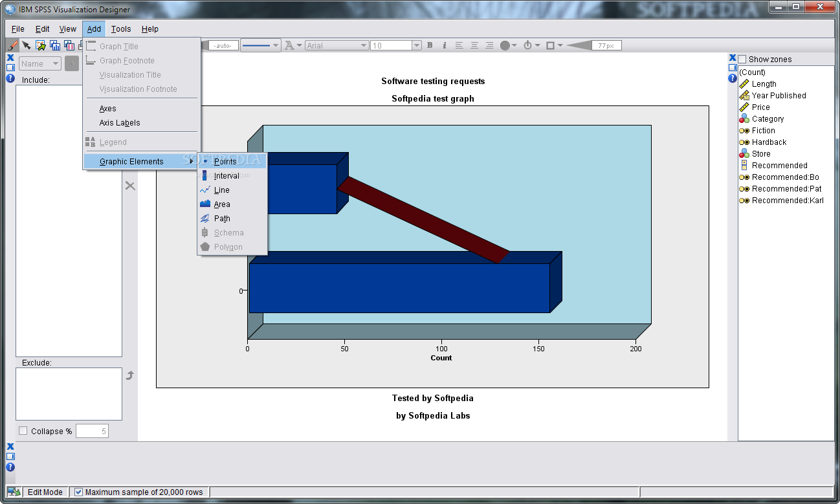Align text to the right
Viewport: 840px width, 504px height.
[x=489, y=45]
